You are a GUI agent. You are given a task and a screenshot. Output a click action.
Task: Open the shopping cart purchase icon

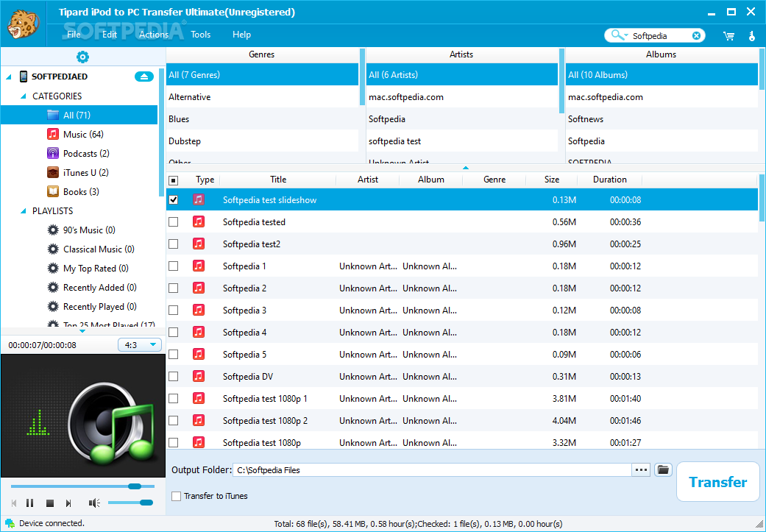[x=728, y=35]
